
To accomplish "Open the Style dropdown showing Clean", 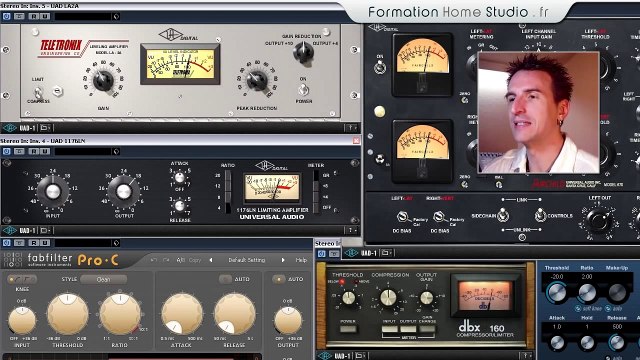I will pyautogui.click(x=103, y=280).
